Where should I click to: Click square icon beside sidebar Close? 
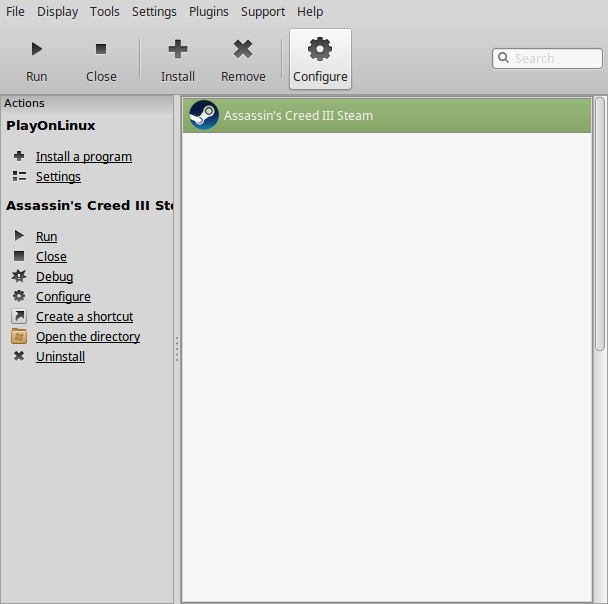(x=19, y=256)
